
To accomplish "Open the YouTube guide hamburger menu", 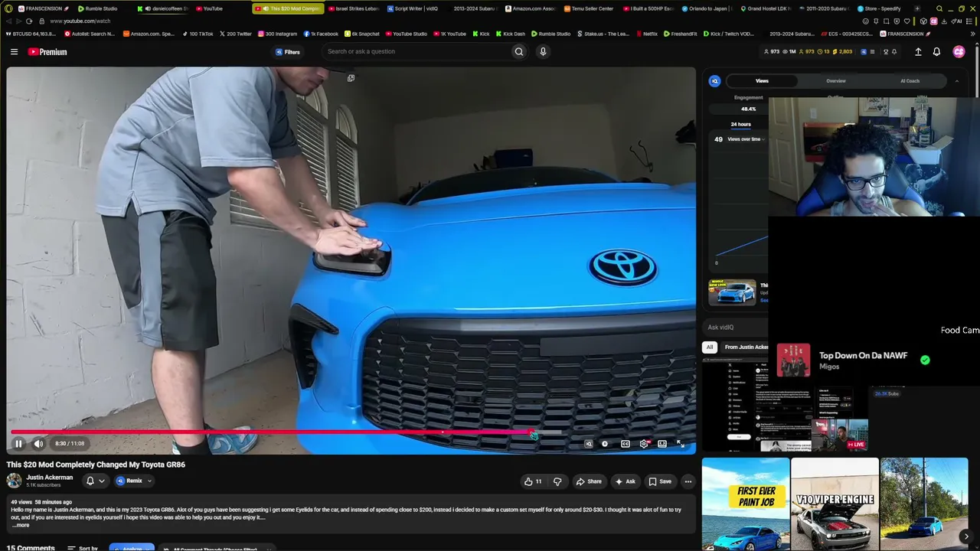I will [14, 52].
